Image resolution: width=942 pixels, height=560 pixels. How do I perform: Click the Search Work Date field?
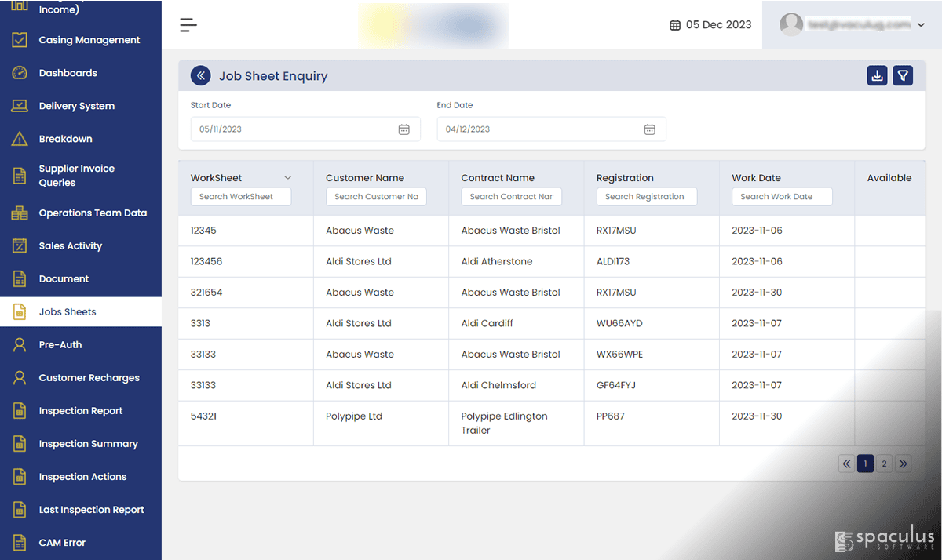coord(782,197)
